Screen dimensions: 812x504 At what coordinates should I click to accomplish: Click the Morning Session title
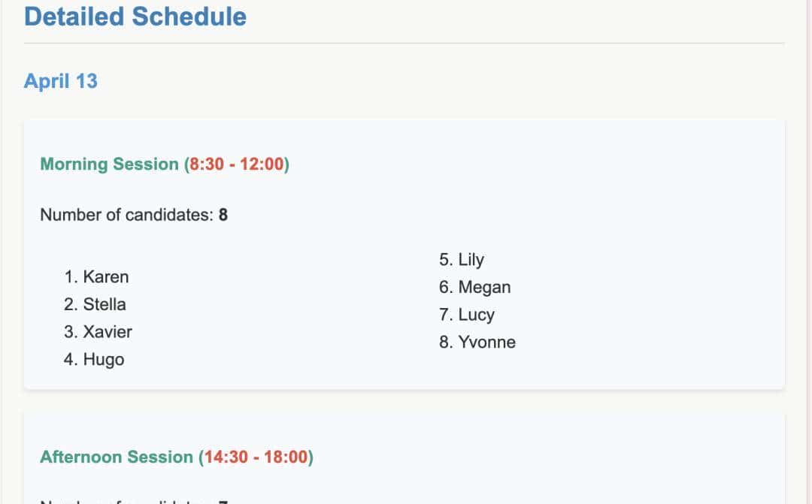(x=109, y=164)
